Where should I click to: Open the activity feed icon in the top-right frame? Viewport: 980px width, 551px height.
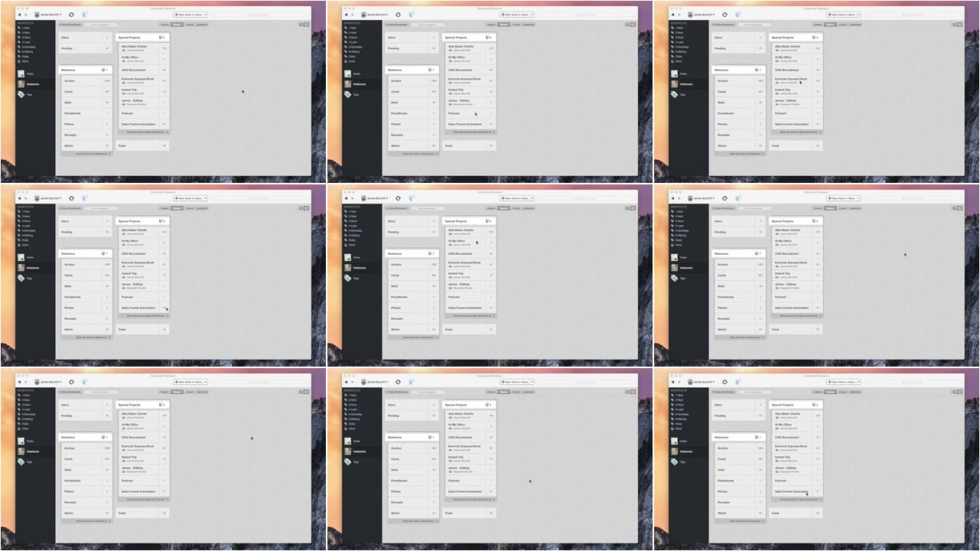click(x=738, y=15)
